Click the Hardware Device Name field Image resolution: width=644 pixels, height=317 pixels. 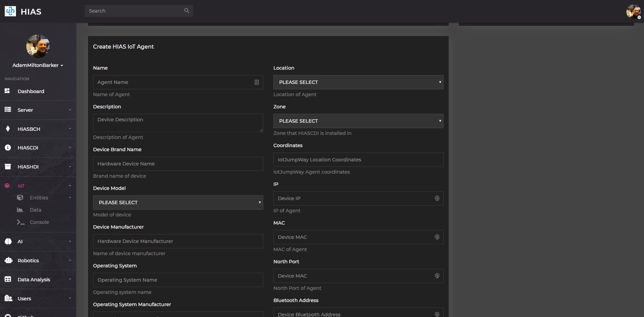tap(178, 164)
